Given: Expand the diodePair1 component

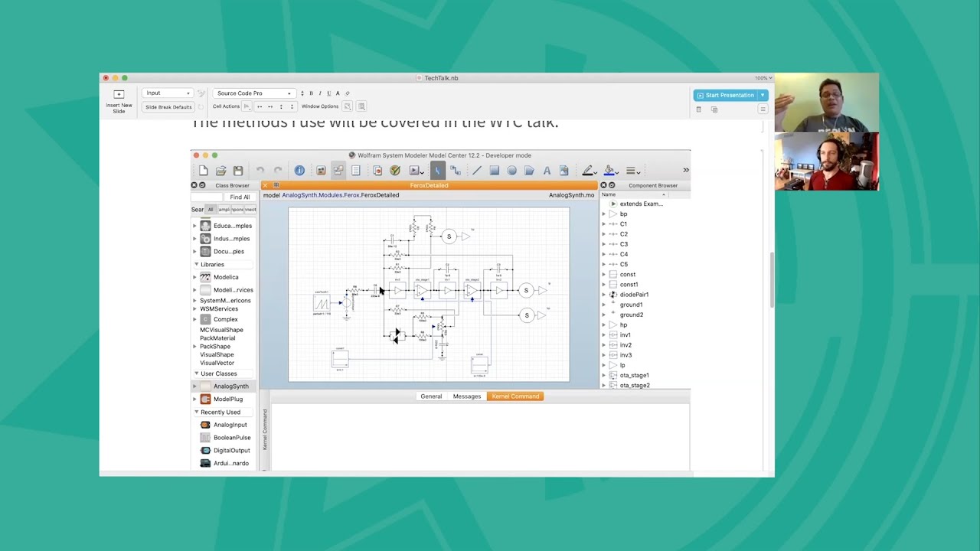Looking at the screenshot, I should click(604, 295).
